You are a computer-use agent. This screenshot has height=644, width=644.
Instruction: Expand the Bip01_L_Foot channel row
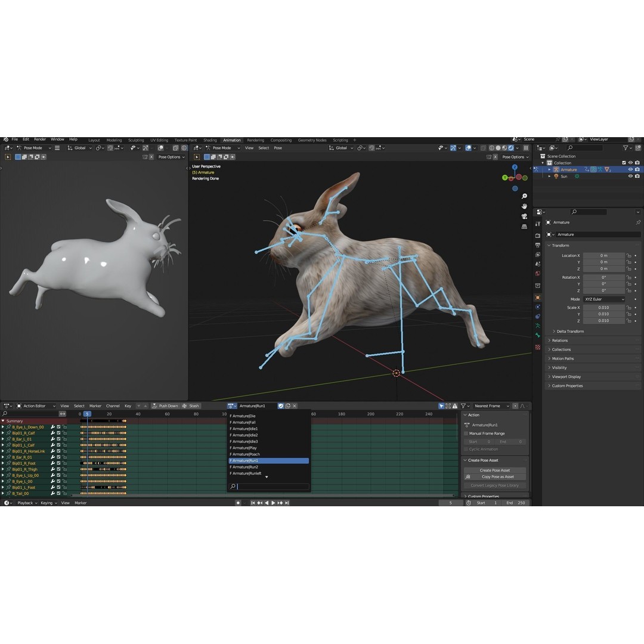tap(3, 487)
